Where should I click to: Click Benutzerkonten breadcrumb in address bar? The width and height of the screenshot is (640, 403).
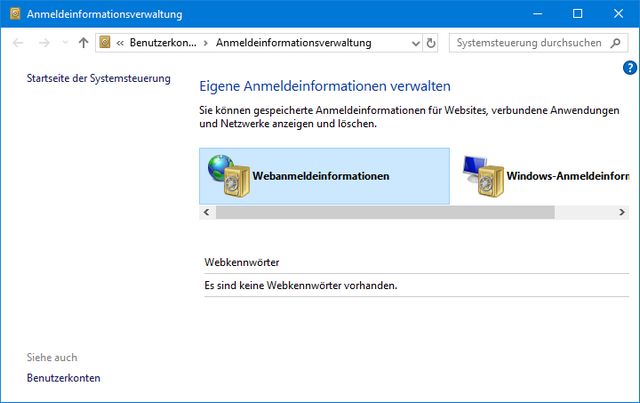point(163,42)
